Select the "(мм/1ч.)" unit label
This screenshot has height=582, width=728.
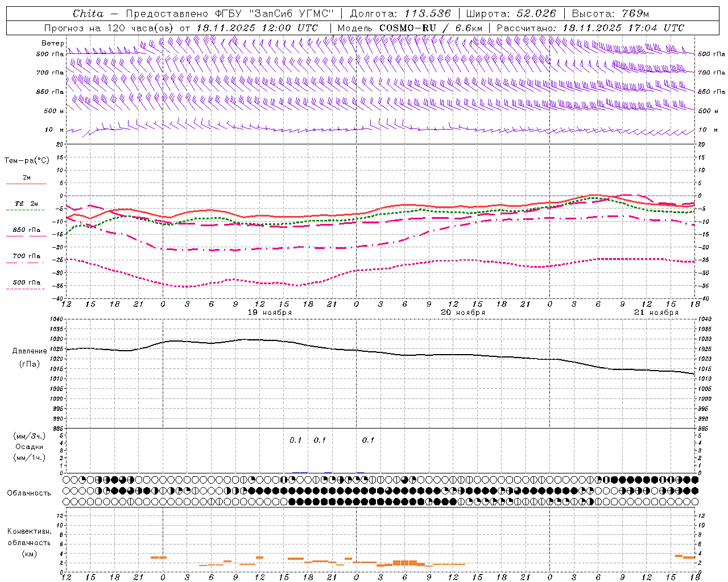(x=30, y=458)
